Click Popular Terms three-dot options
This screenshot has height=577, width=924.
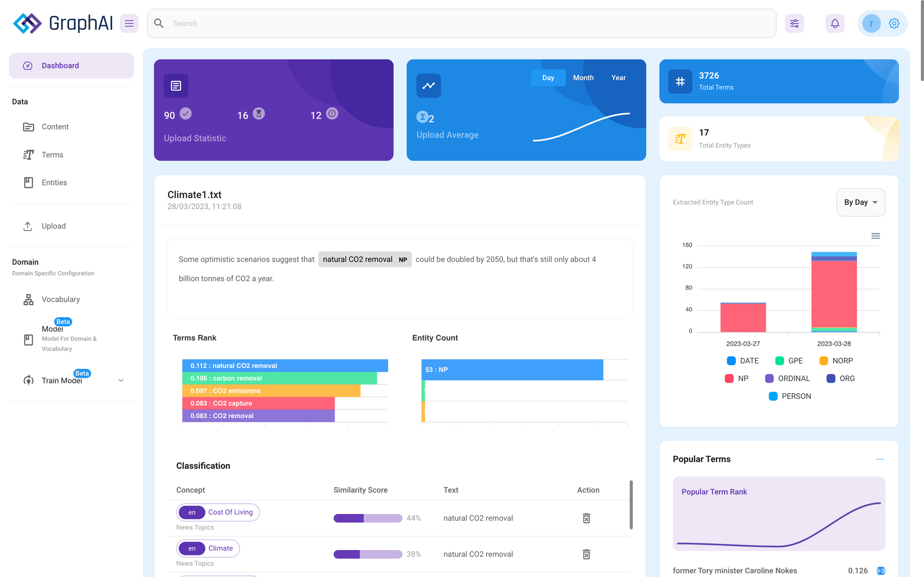pyautogui.click(x=880, y=459)
